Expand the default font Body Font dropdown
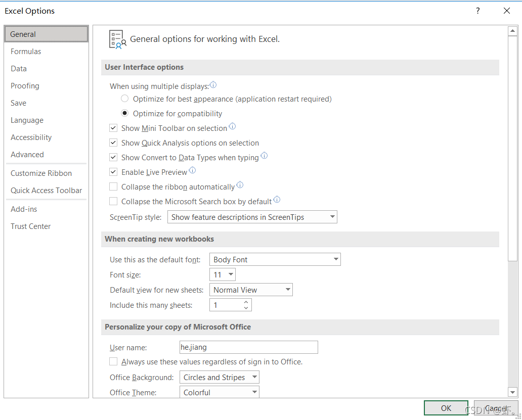522x420 pixels. click(x=275, y=260)
